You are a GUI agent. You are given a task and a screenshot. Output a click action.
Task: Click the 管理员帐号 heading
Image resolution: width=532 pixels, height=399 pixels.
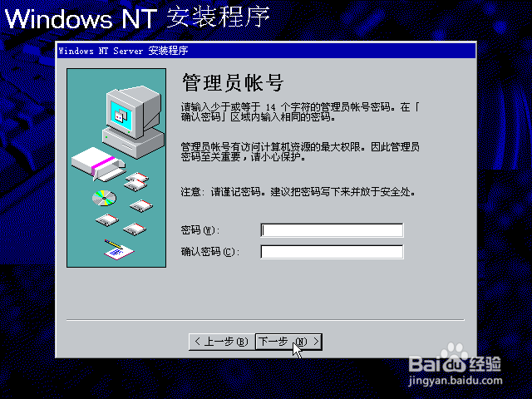[233, 82]
